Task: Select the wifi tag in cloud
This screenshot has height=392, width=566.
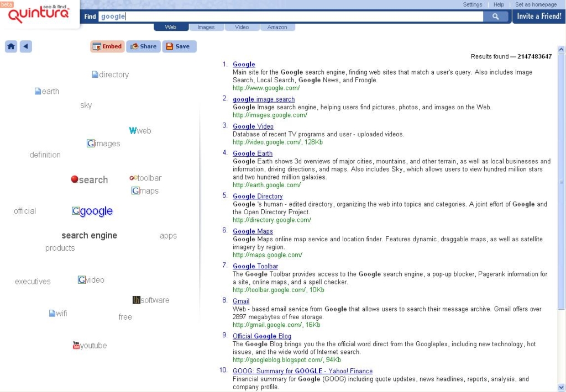Action: 58,314
